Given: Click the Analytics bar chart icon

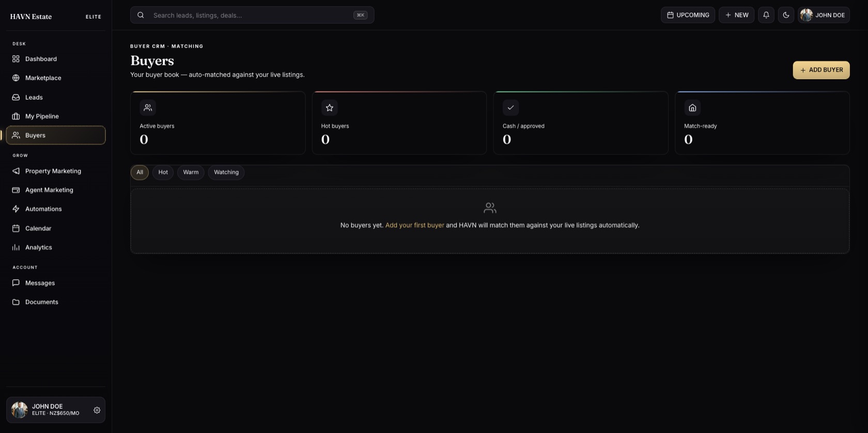Looking at the screenshot, I should tap(16, 248).
